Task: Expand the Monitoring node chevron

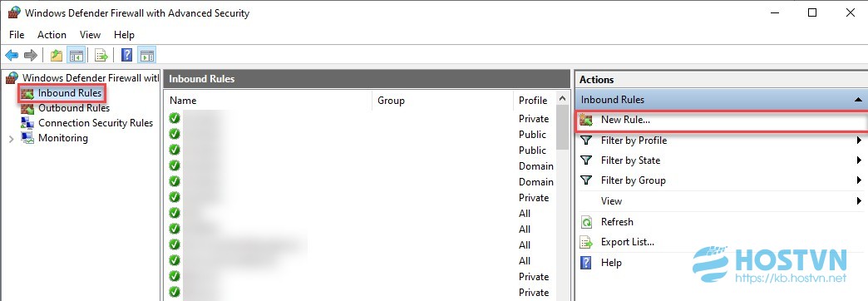Action: (x=12, y=138)
